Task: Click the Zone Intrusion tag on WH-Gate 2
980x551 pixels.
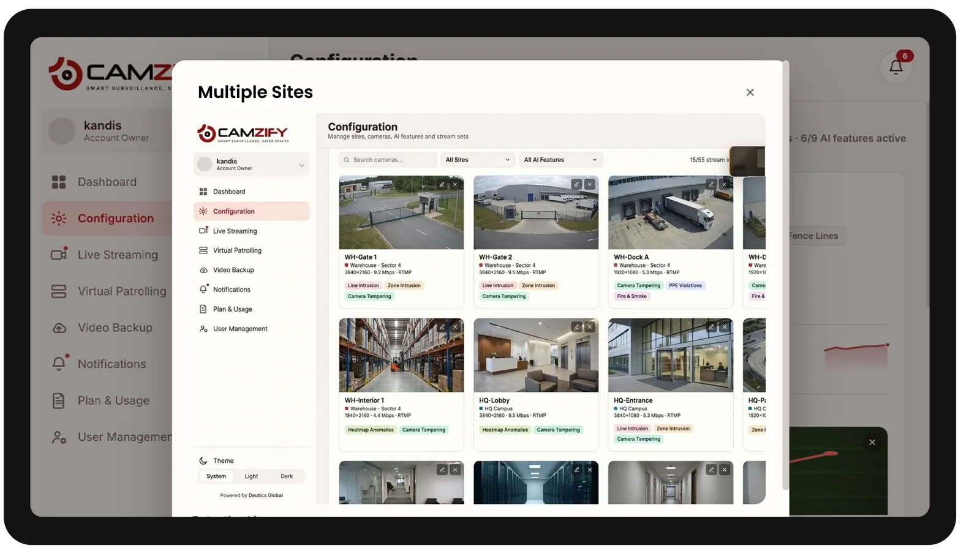Action: click(538, 285)
